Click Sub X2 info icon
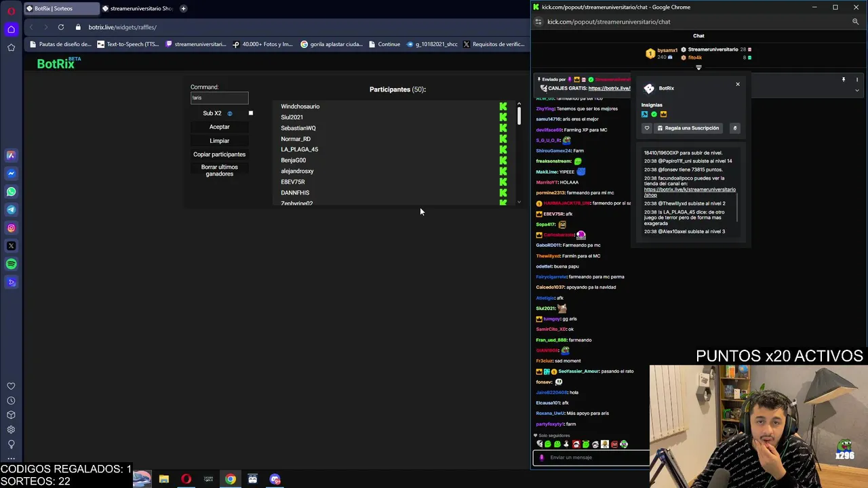The width and height of the screenshot is (868, 488). coord(230,114)
